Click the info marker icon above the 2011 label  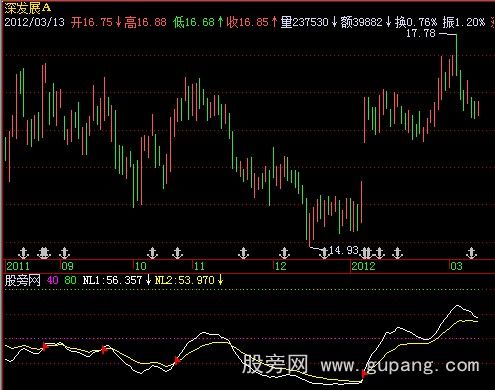coord(23,253)
